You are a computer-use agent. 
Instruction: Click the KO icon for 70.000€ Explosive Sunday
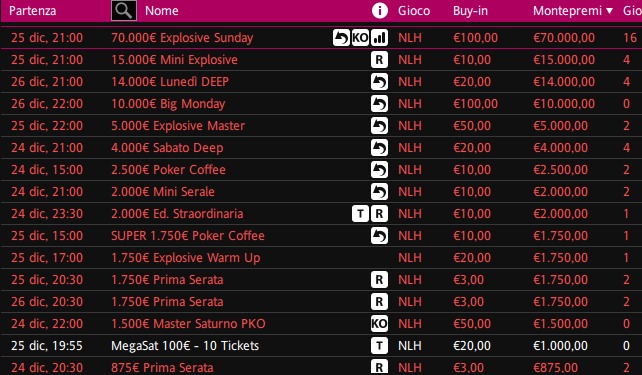[x=360, y=38]
